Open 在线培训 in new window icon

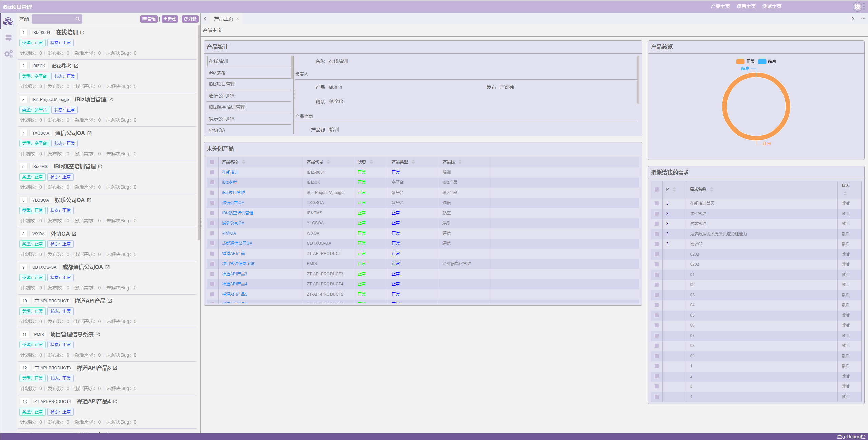[82, 33]
